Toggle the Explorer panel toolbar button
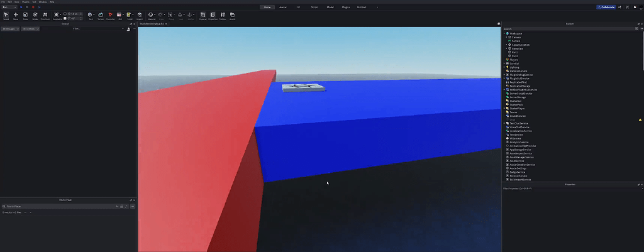 point(203,16)
